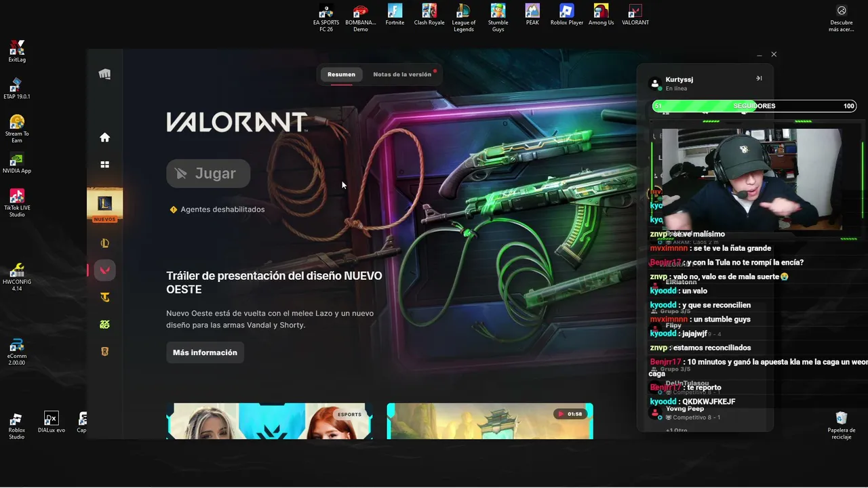Click the Kurtyssj username
This screenshot has width=868, height=488.
tap(679, 79)
